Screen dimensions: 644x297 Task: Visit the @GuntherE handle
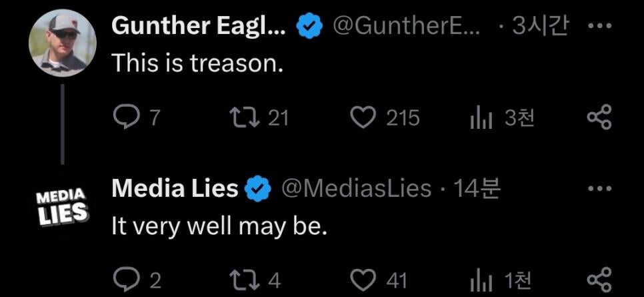(x=405, y=26)
